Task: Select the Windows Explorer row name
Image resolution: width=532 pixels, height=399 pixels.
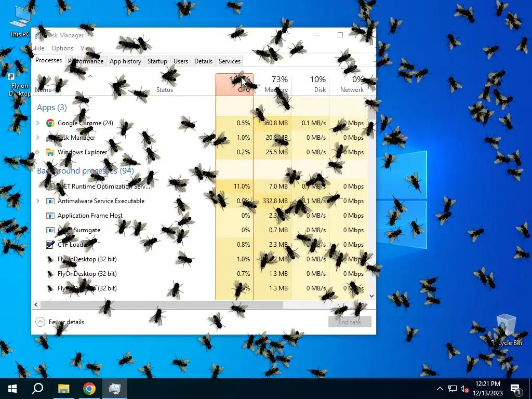Action: (83, 152)
